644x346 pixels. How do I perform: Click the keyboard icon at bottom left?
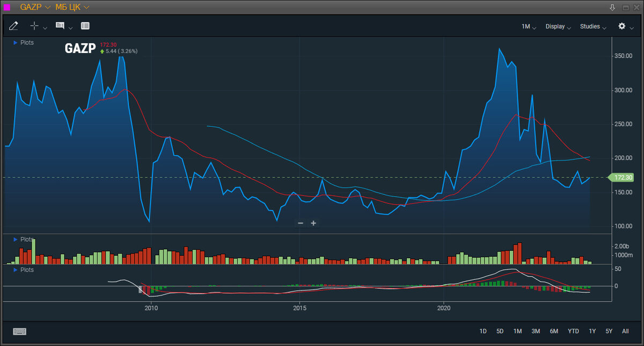tap(19, 331)
